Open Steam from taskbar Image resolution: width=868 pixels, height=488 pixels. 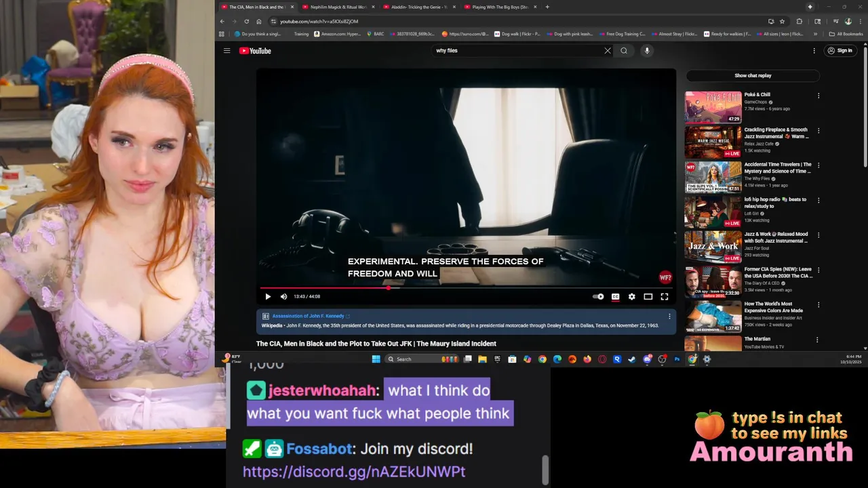(632, 359)
